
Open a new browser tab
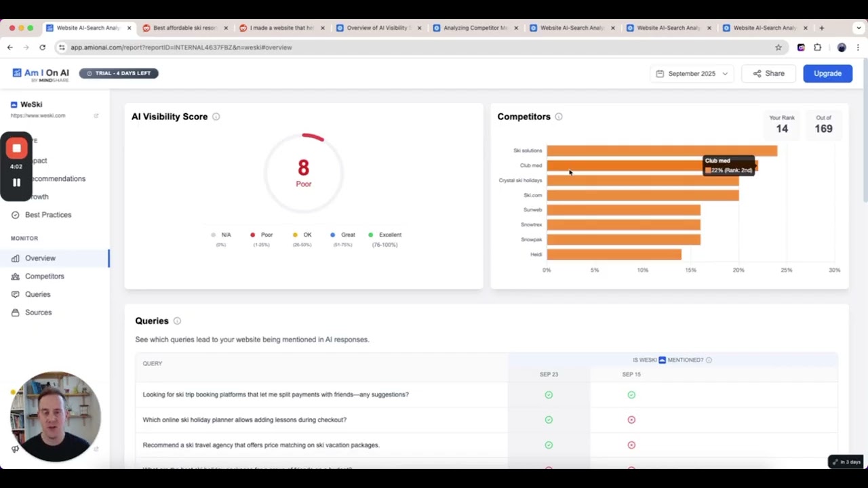822,28
